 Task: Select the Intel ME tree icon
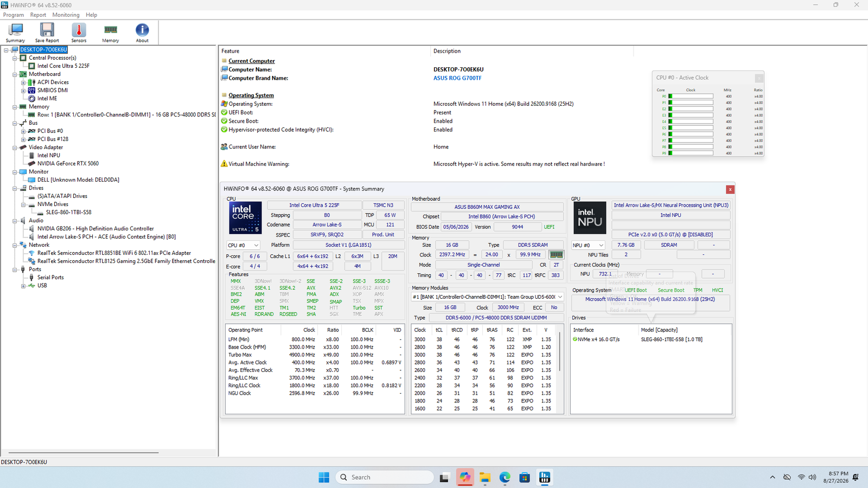click(x=31, y=99)
